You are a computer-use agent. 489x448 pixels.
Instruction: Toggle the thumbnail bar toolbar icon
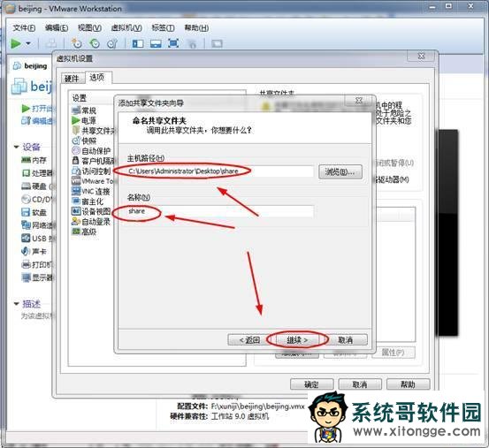pyautogui.click(x=156, y=43)
